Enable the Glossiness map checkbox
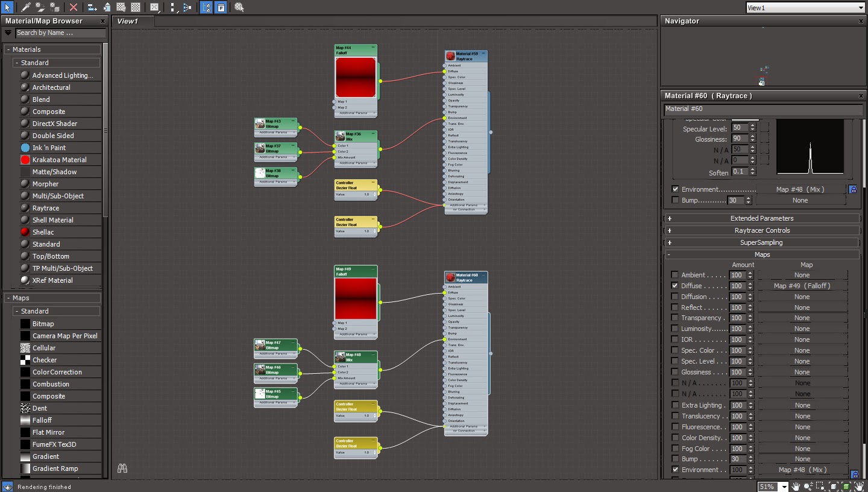The image size is (868, 492). coord(675,372)
